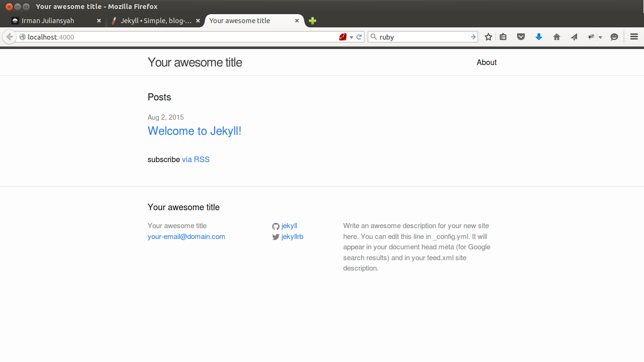Image resolution: width=644 pixels, height=362 pixels.
Task: Show bookmarks list icon
Action: pos(503,37)
